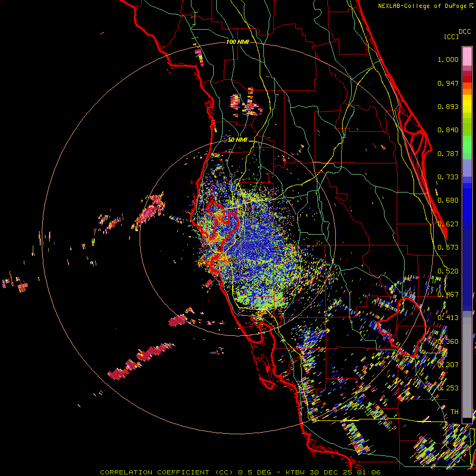
Task: Click the 0.947 color scale value
Action: pyautogui.click(x=448, y=83)
